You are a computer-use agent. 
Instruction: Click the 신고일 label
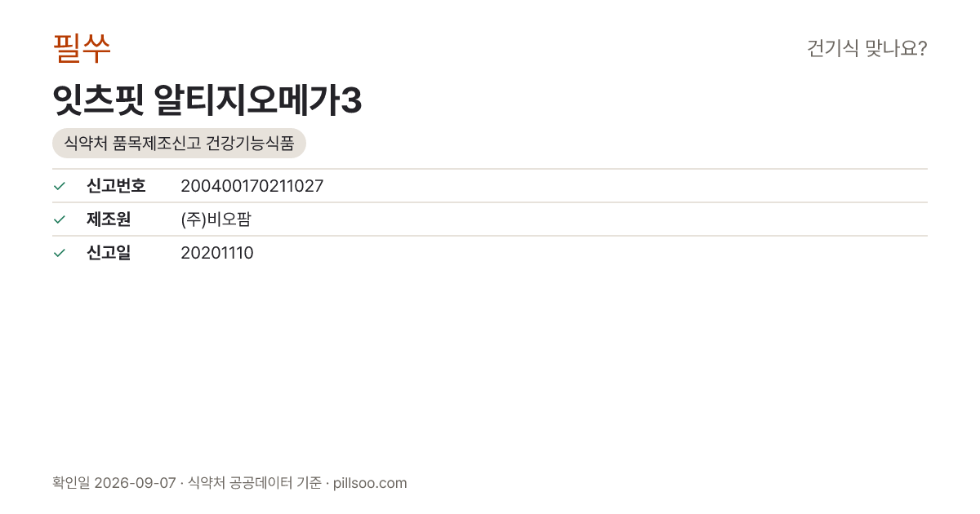109,253
